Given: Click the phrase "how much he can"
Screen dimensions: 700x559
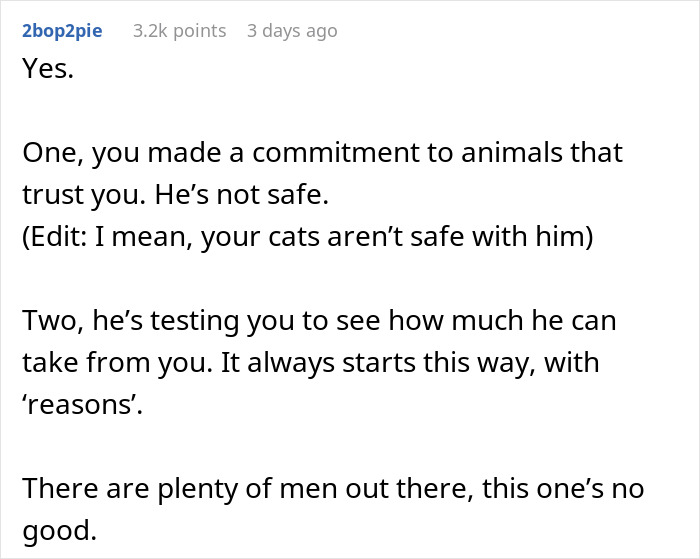Looking at the screenshot, I should tap(502, 321).
